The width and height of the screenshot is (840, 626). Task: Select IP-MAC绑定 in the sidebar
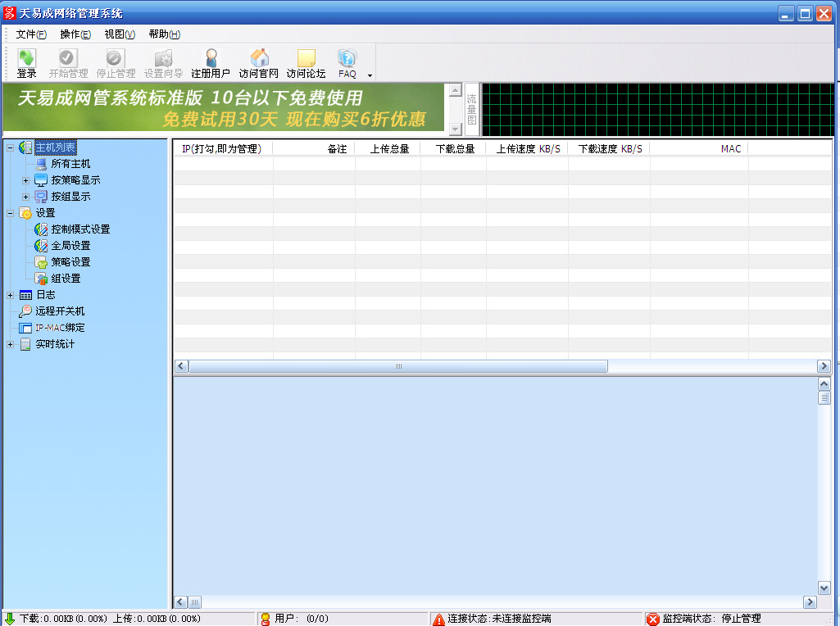(x=59, y=328)
